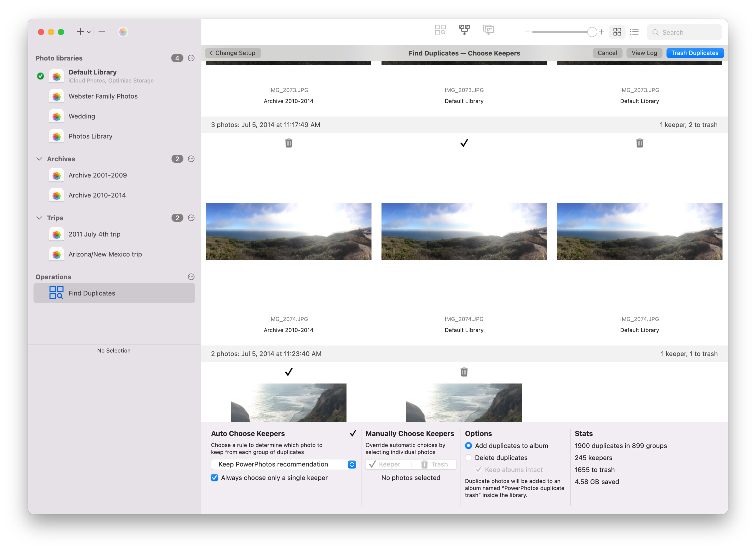Click the import photos toolbar icon
756x551 pixels.
click(488, 30)
